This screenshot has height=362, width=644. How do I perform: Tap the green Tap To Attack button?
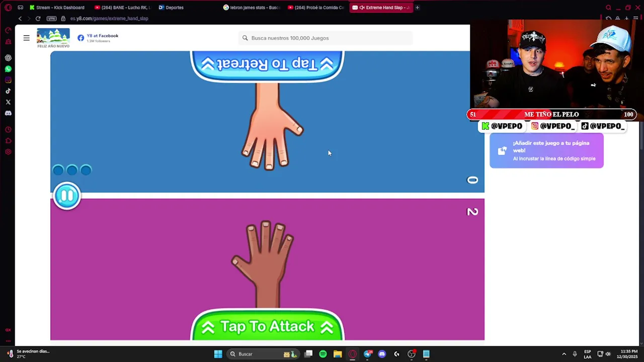click(x=267, y=326)
